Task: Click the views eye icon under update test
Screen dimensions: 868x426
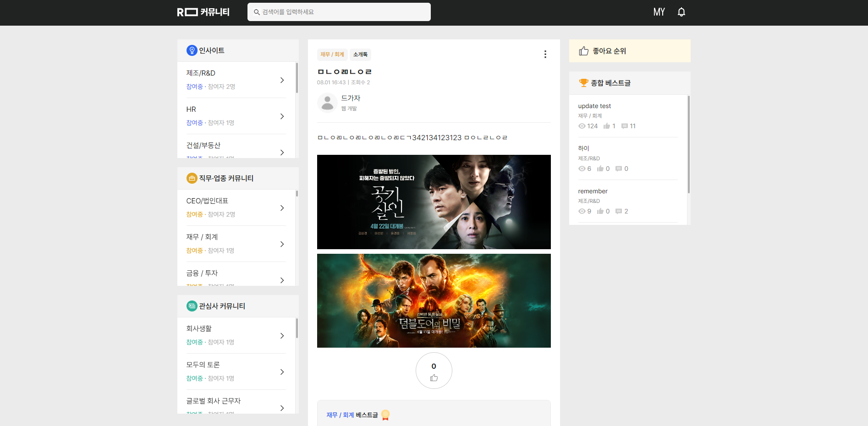Action: click(x=582, y=126)
